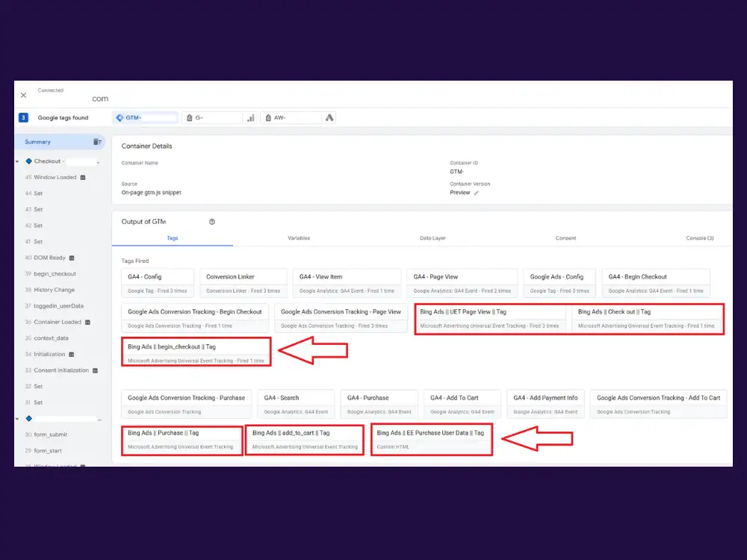Open the Data Layer tab
The image size is (747, 560).
433,238
